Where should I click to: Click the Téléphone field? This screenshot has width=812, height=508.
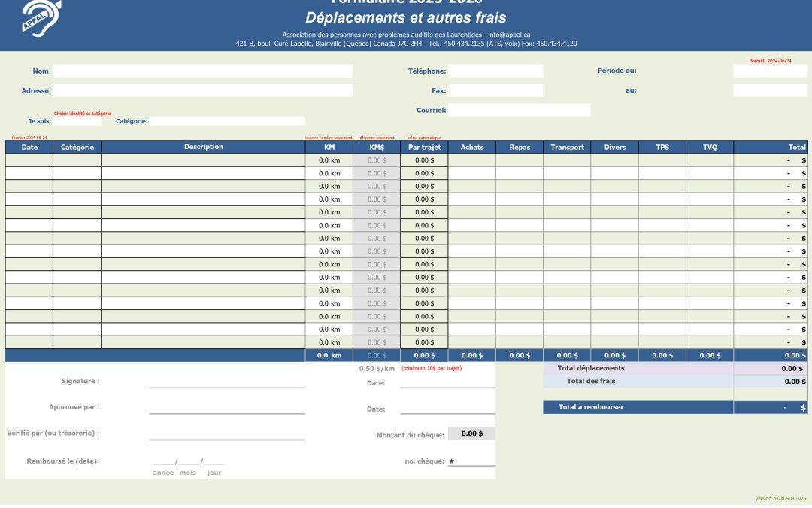coord(495,71)
